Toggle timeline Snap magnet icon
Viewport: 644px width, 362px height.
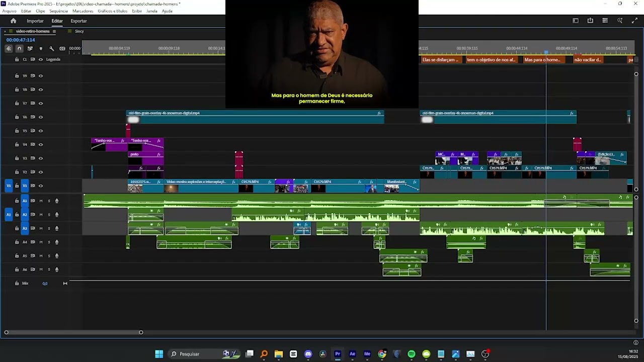tap(19, 49)
